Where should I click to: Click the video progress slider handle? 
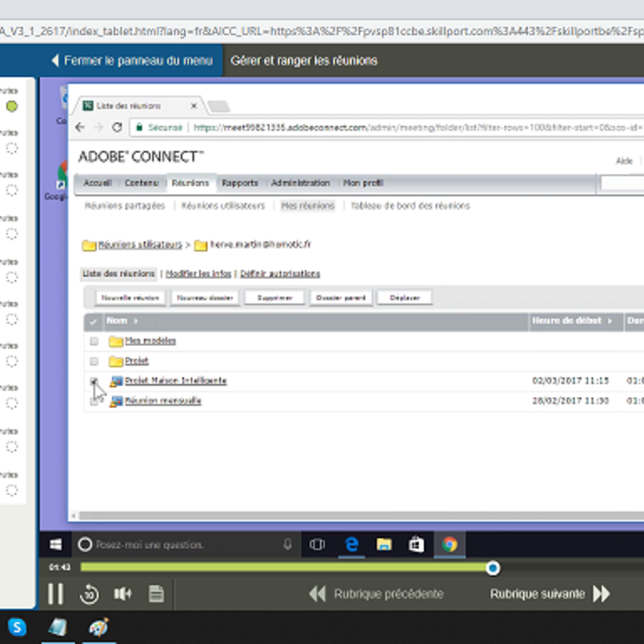point(493,568)
